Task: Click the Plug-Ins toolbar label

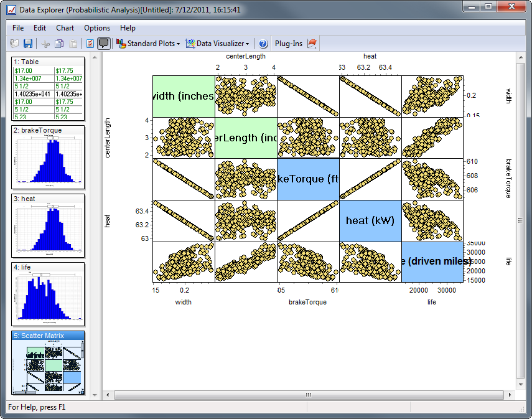Action: [x=289, y=44]
